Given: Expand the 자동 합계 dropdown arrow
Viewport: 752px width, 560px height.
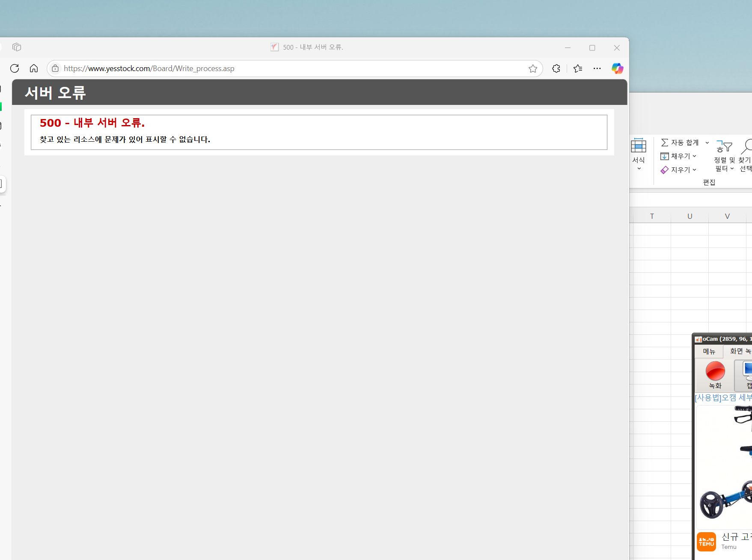Looking at the screenshot, I should (707, 143).
